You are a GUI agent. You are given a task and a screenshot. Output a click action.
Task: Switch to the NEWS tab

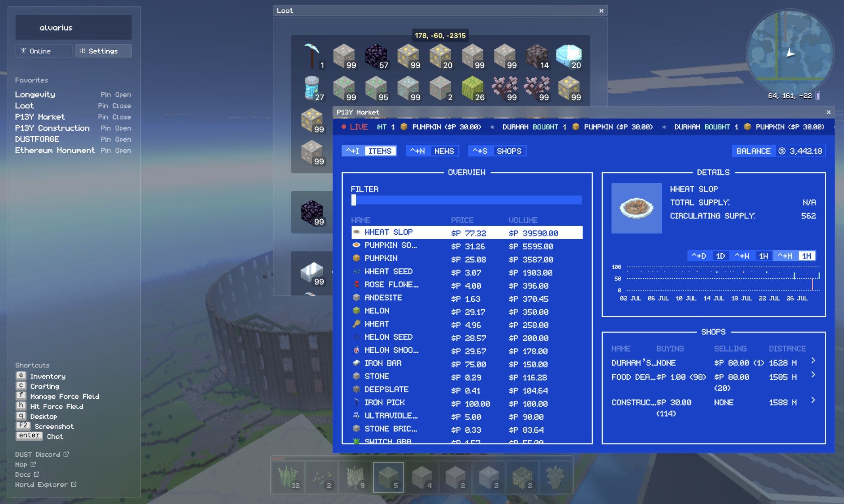[x=444, y=151]
